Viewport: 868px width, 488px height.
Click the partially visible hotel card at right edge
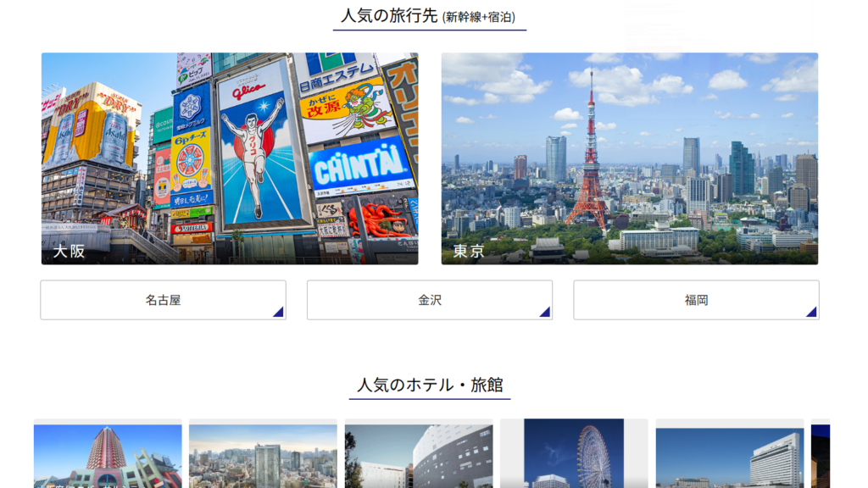pos(821,455)
